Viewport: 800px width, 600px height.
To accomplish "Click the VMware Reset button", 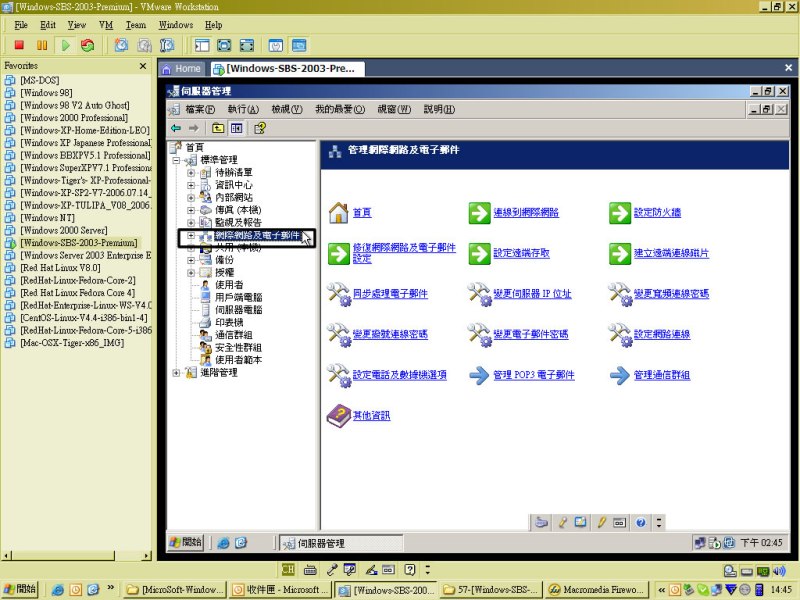I will (x=88, y=45).
